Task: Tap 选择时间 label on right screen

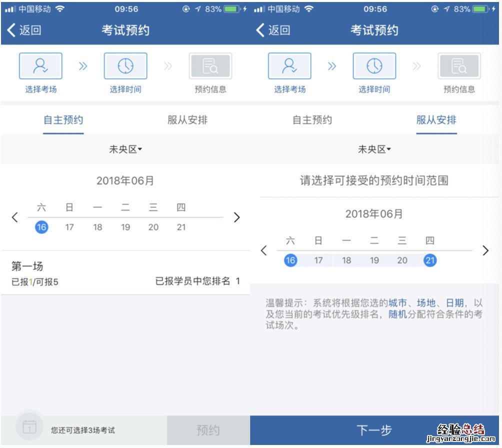Action: coord(374,89)
